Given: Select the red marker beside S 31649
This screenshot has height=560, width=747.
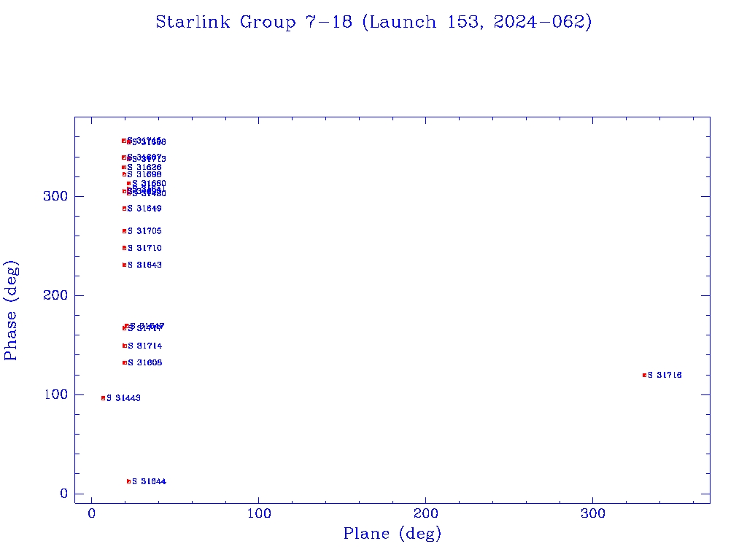Looking at the screenshot, I should [x=124, y=209].
